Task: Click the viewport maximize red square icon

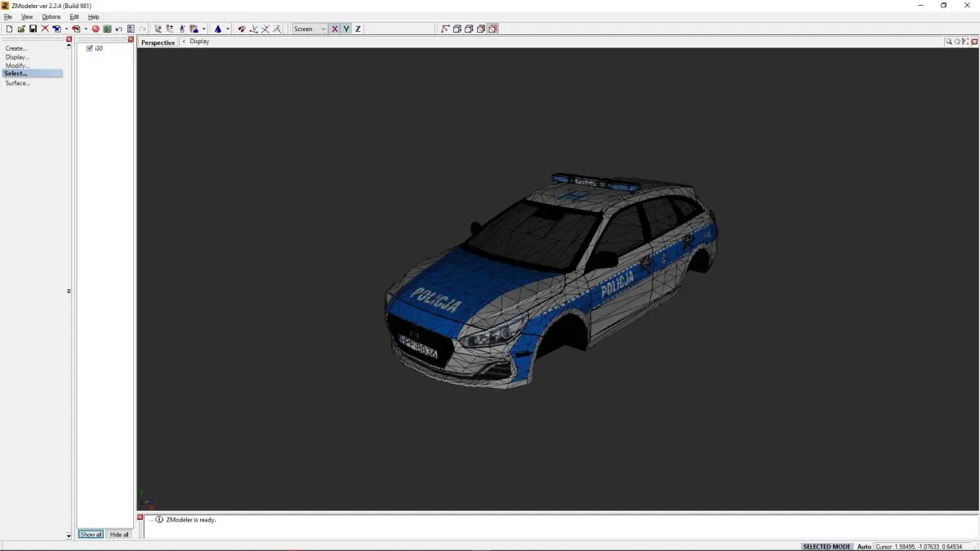Action: point(974,42)
